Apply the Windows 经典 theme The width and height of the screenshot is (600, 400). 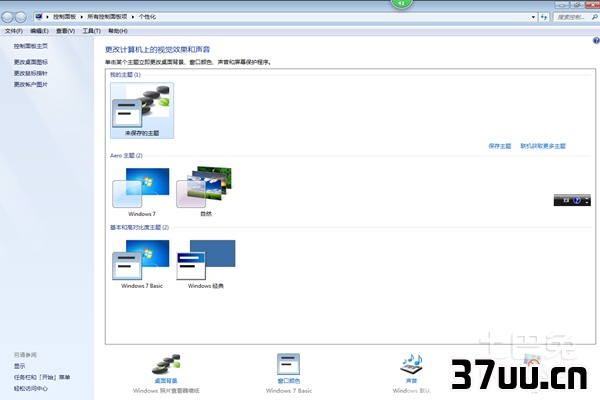(x=206, y=264)
